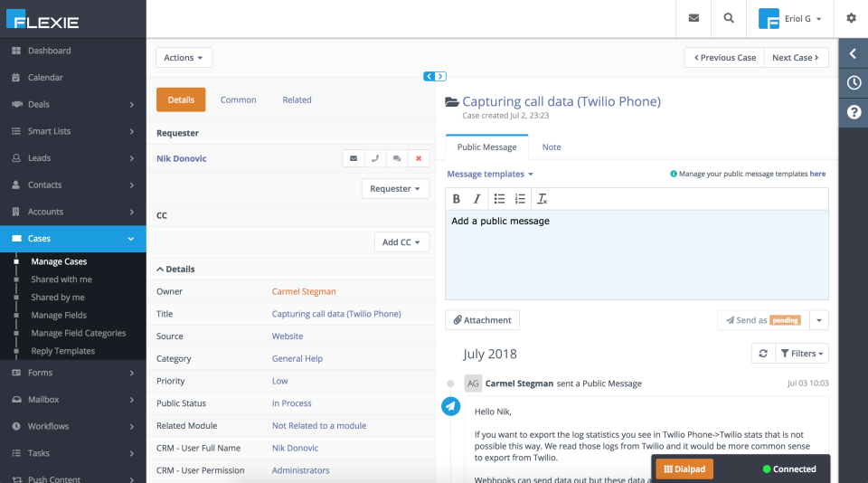Open Manage Fields submenu item
The width and height of the screenshot is (868, 483).
tap(59, 315)
